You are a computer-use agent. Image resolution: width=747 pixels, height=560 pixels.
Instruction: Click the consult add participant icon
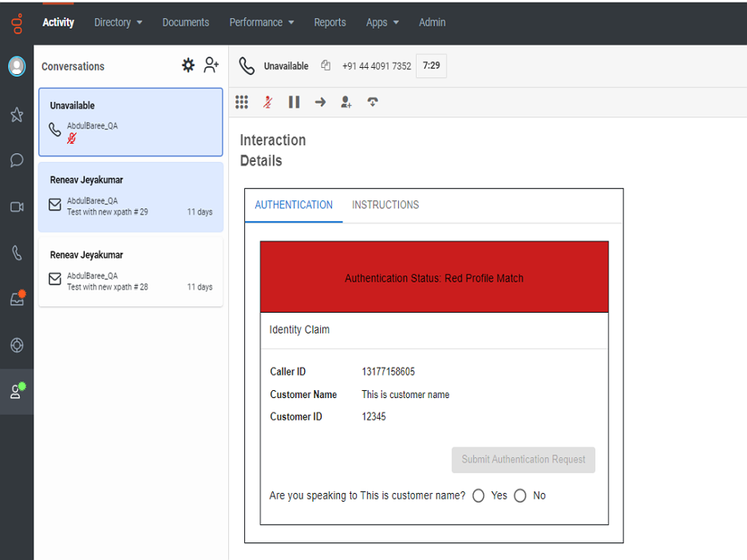(346, 102)
